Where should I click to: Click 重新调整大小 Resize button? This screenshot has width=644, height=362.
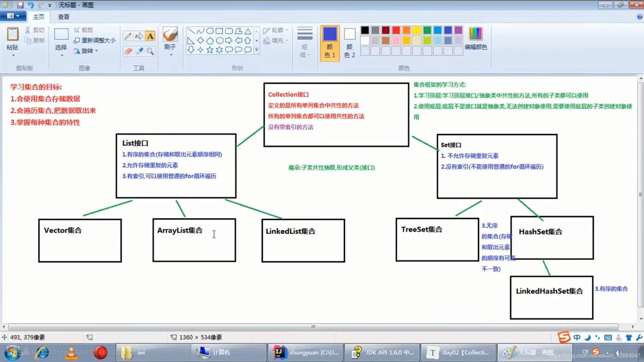click(95, 41)
